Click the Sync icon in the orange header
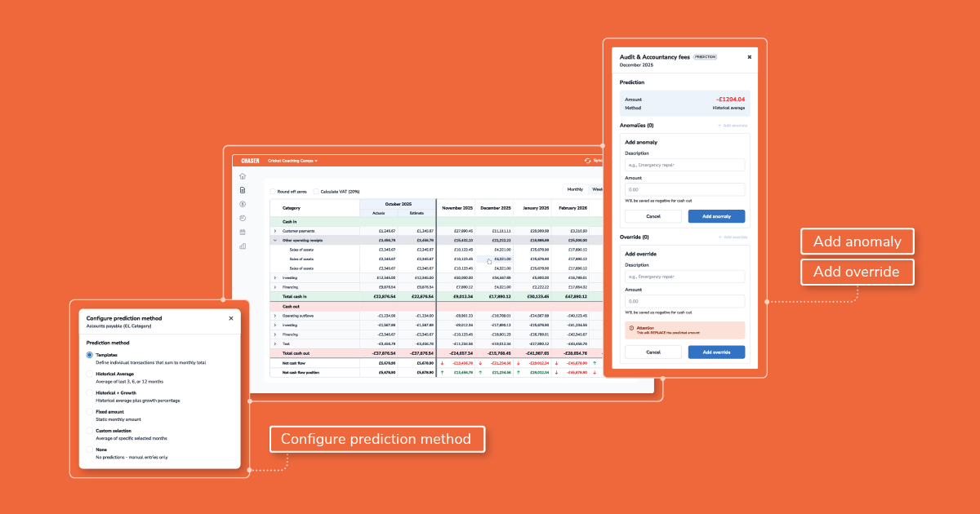Screen dimensions: 980x514 pyautogui.click(x=587, y=161)
